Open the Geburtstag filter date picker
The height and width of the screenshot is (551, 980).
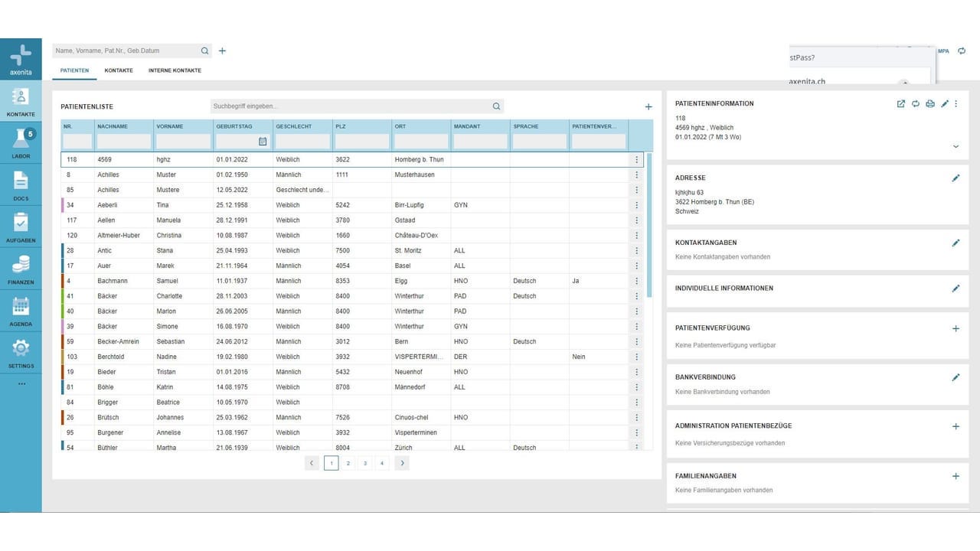263,142
